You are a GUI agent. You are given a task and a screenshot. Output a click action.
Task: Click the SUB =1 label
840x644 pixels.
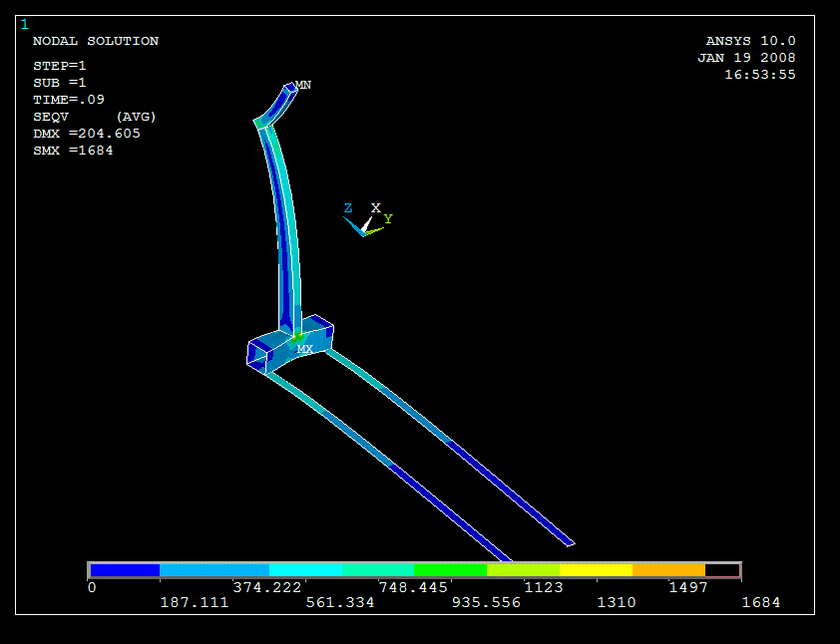pos(60,83)
